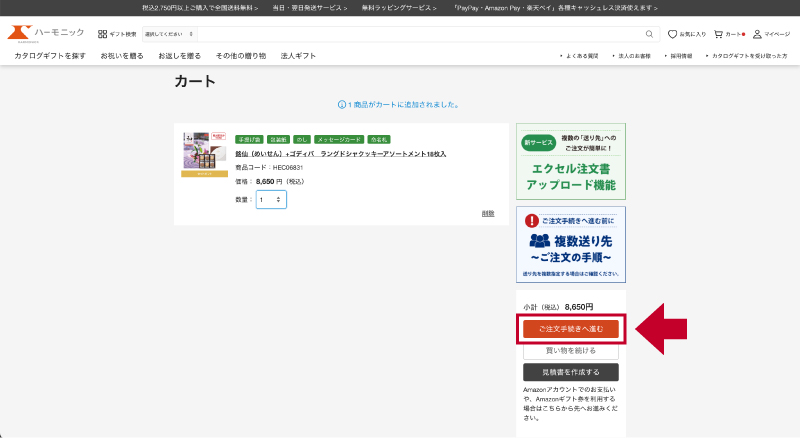
Task: Open the cart icon in header
Action: click(718, 34)
